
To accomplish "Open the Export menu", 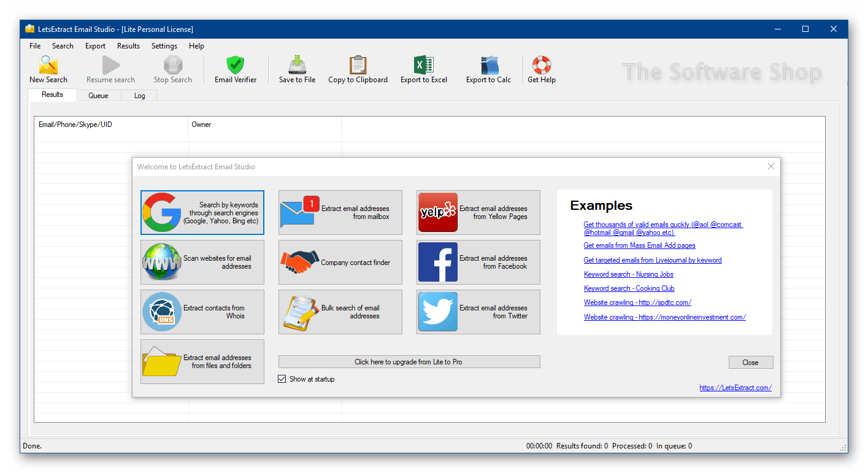I will (95, 46).
